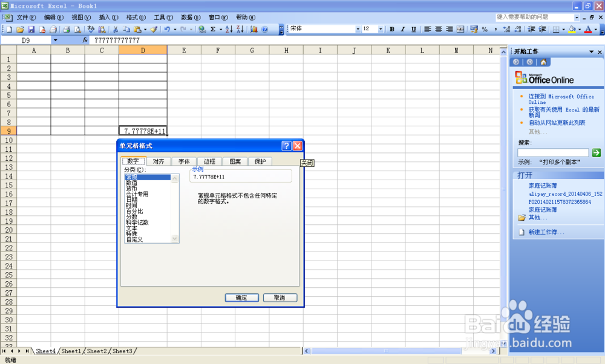Click 取消 in format cells dialog
The image size is (605, 364).
click(280, 297)
